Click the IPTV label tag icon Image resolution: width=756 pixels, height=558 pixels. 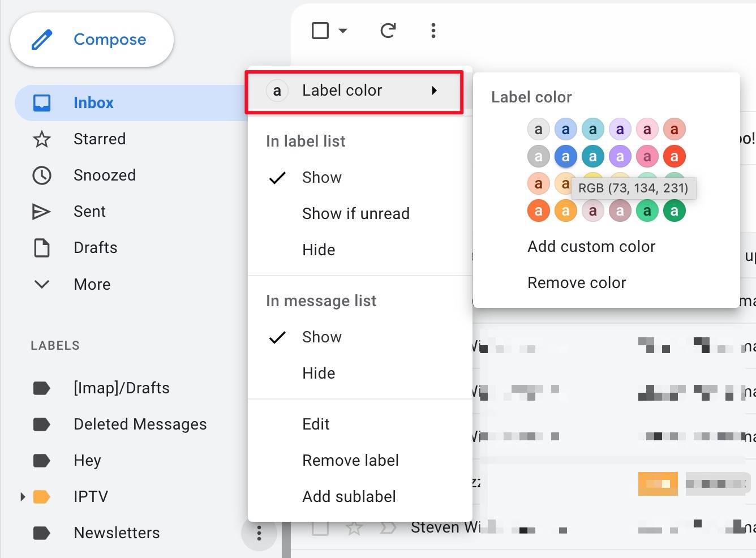[42, 496]
